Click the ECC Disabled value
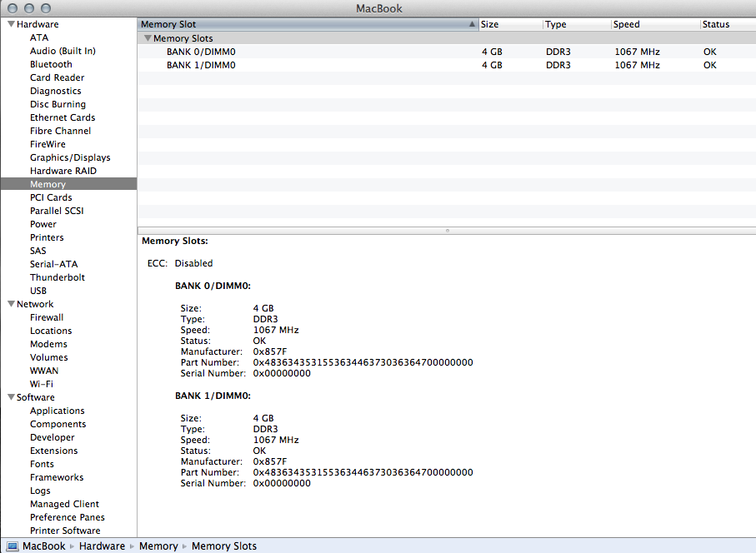Screen dimensions: 756x553 coord(193,263)
